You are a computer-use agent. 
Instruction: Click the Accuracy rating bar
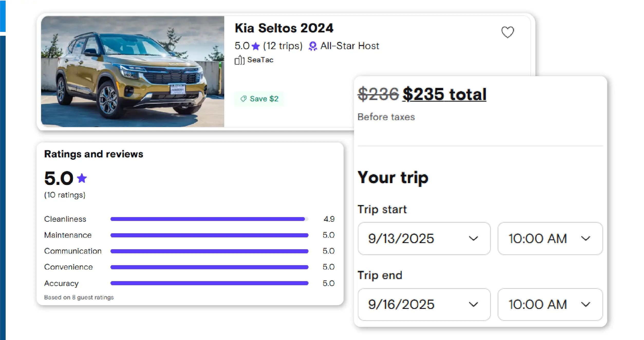[209, 283]
